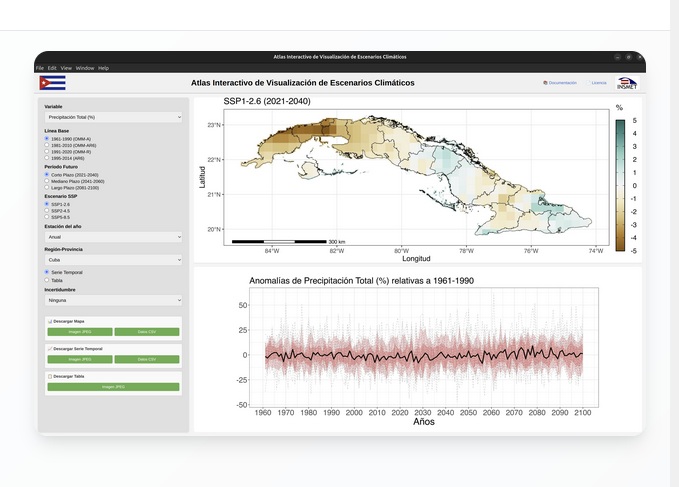Viewport: 679px width, 487px height.
Task: Expand the Estación del año dropdown
Action: (113, 237)
